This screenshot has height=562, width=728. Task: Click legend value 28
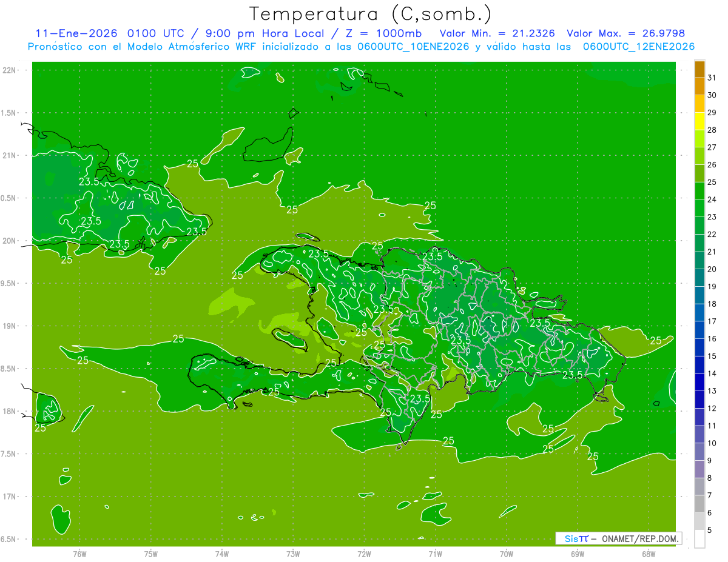(712, 130)
